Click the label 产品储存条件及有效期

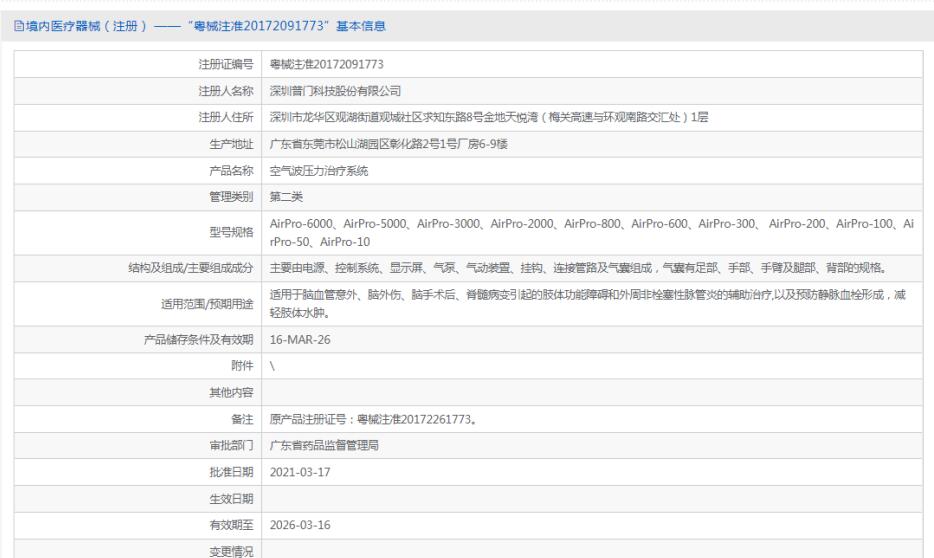click(199, 339)
